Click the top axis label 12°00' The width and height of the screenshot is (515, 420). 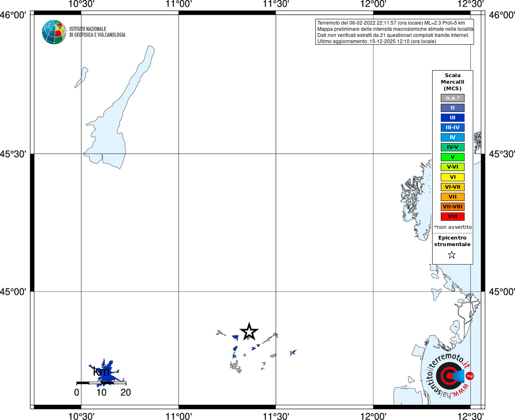pyautogui.click(x=373, y=4)
